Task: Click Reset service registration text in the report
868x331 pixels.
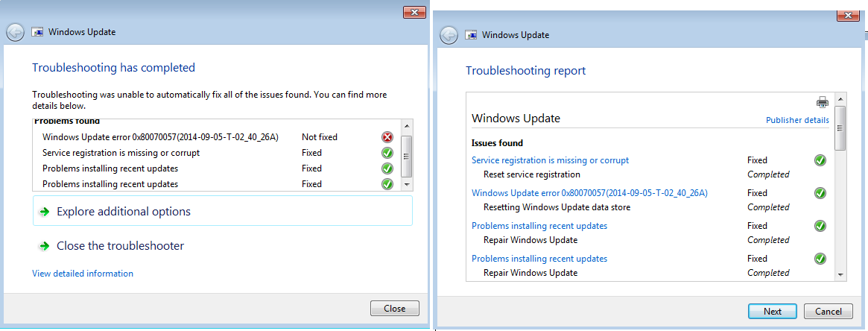Action: [x=531, y=174]
